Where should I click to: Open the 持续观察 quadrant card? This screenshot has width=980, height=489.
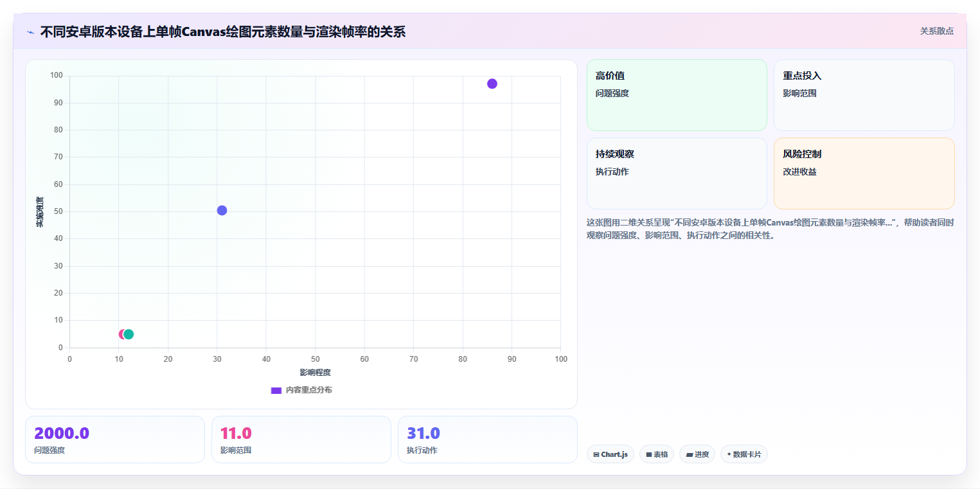[677, 173]
